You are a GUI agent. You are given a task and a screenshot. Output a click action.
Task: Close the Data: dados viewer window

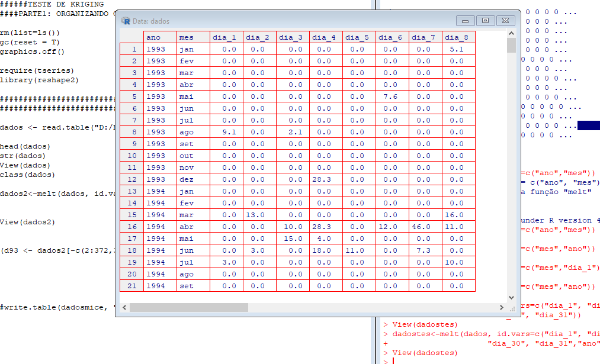(505, 21)
